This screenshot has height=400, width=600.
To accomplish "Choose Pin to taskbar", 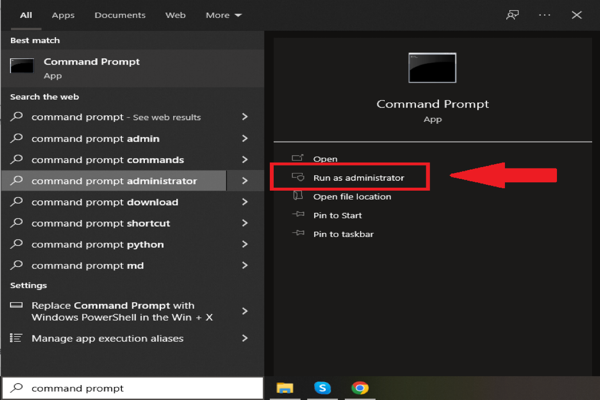I will (343, 234).
